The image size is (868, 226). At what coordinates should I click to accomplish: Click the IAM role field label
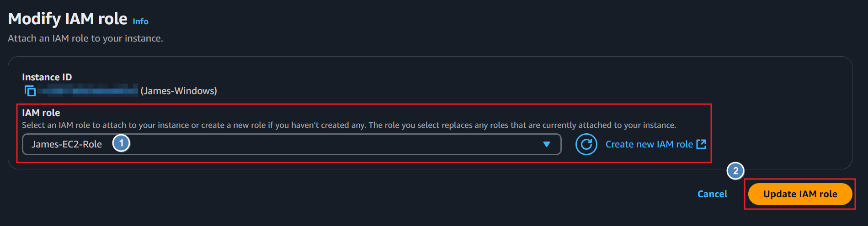coord(41,113)
